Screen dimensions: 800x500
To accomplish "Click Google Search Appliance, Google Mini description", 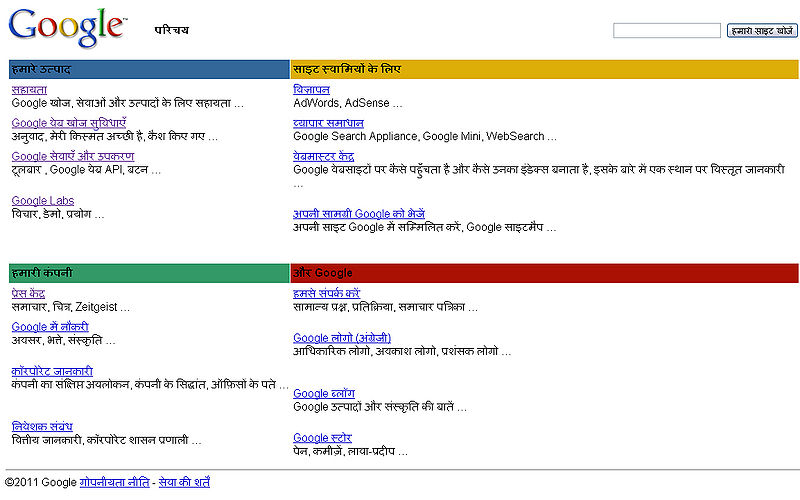I will pyautogui.click(x=424, y=136).
